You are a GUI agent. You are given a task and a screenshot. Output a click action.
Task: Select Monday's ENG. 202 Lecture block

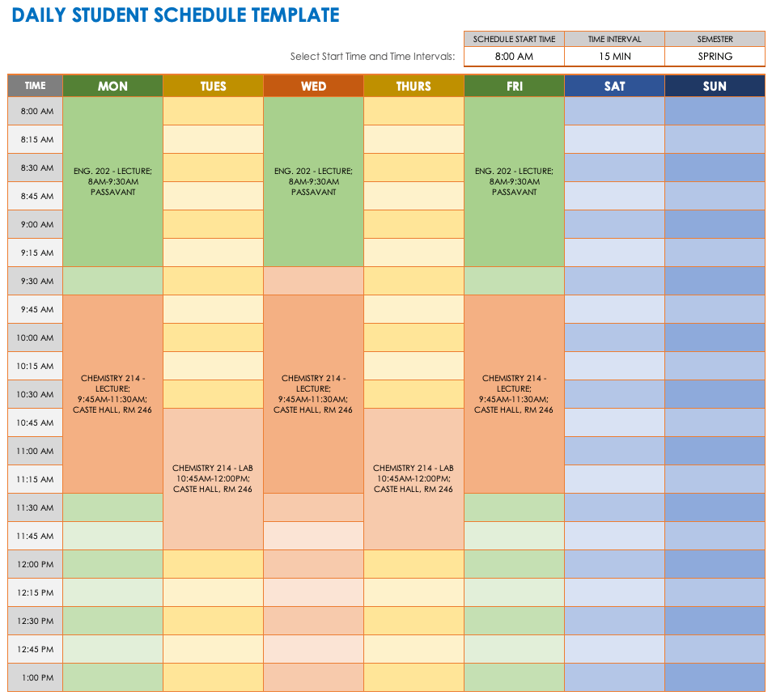[112, 181]
